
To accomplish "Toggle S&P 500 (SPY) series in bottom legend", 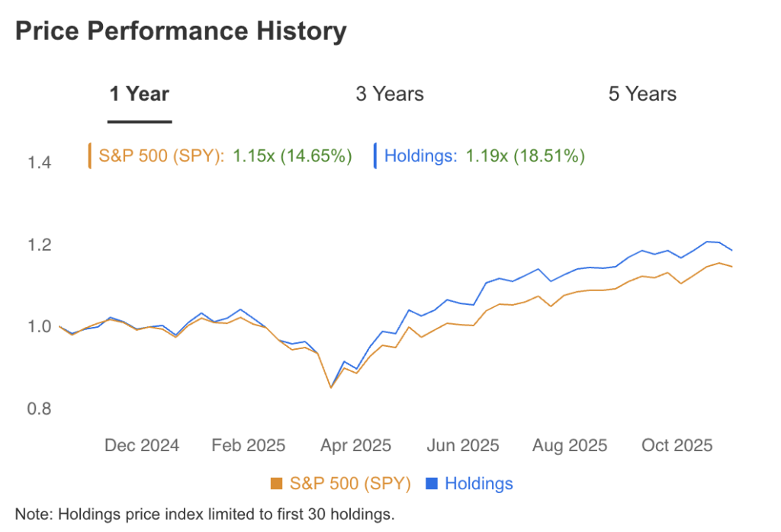I will [350, 483].
